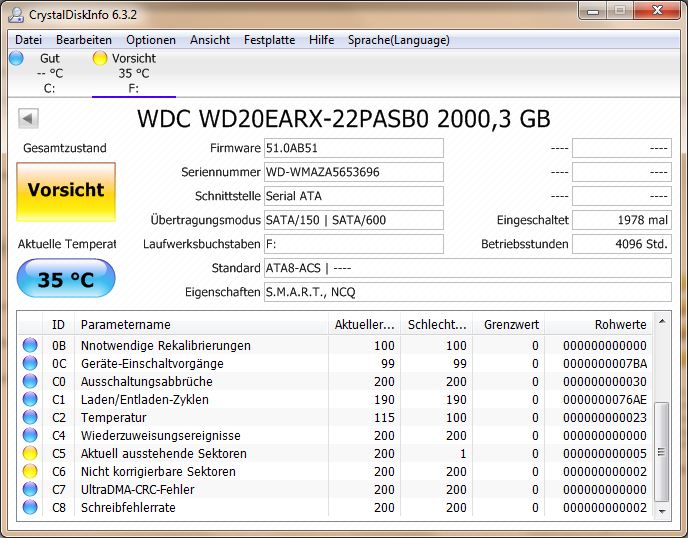The width and height of the screenshot is (688, 538).
Task: Click the yellow warning dot in row C5
Action: point(30,453)
